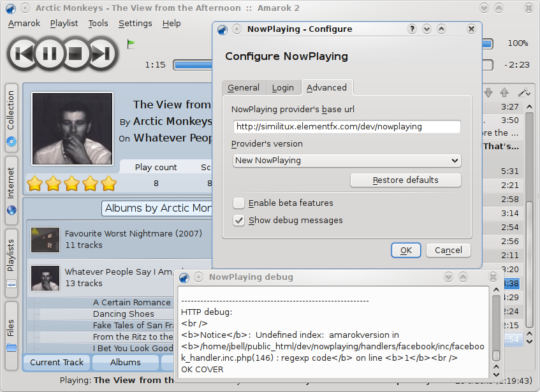Click the playlist row with 3:27 duration
The height and width of the screenshot is (392, 540).
(x=503, y=107)
